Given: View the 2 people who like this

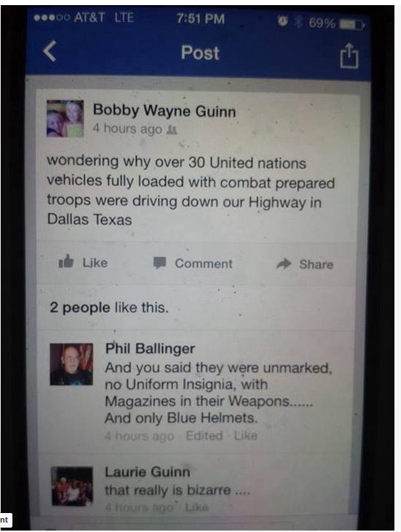Looking at the screenshot, I should pos(109,307).
